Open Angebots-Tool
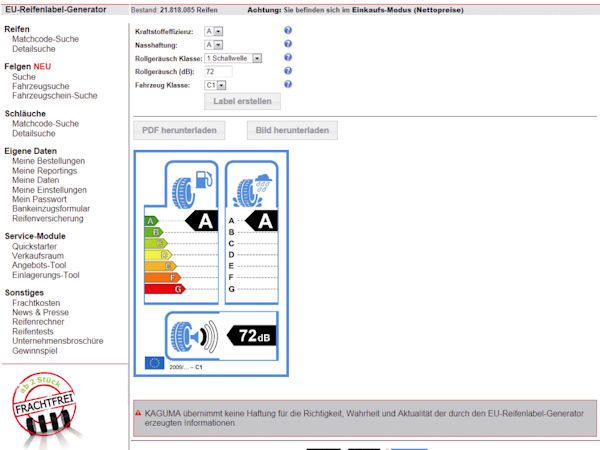The height and width of the screenshot is (450, 600). coord(39,266)
